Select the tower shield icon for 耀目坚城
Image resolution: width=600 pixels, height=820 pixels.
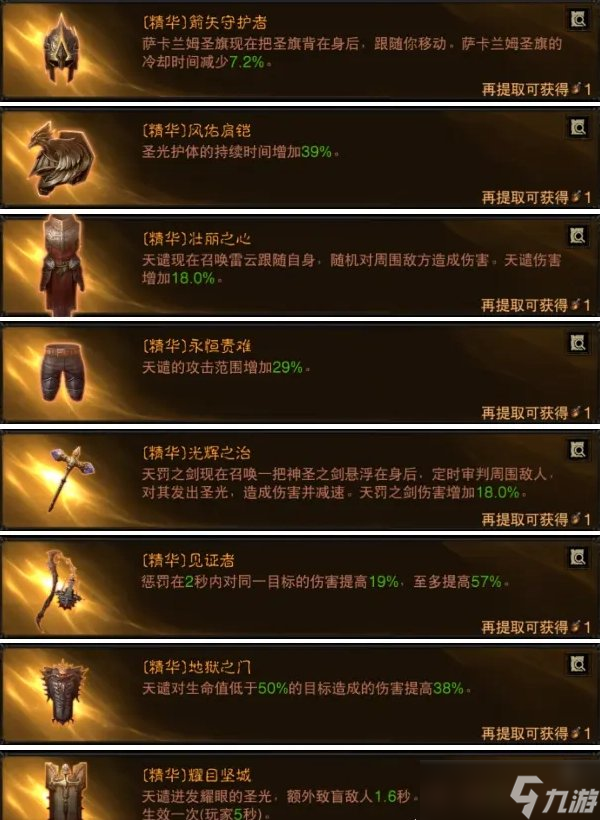click(x=66, y=791)
